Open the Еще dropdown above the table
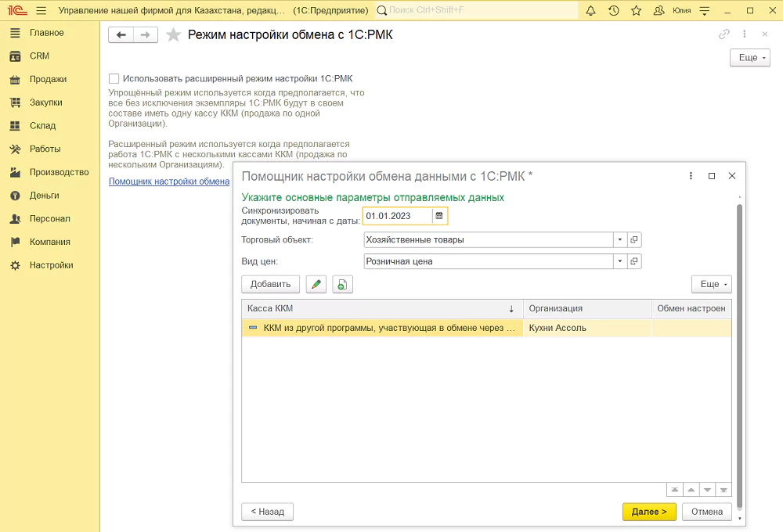 (712, 284)
